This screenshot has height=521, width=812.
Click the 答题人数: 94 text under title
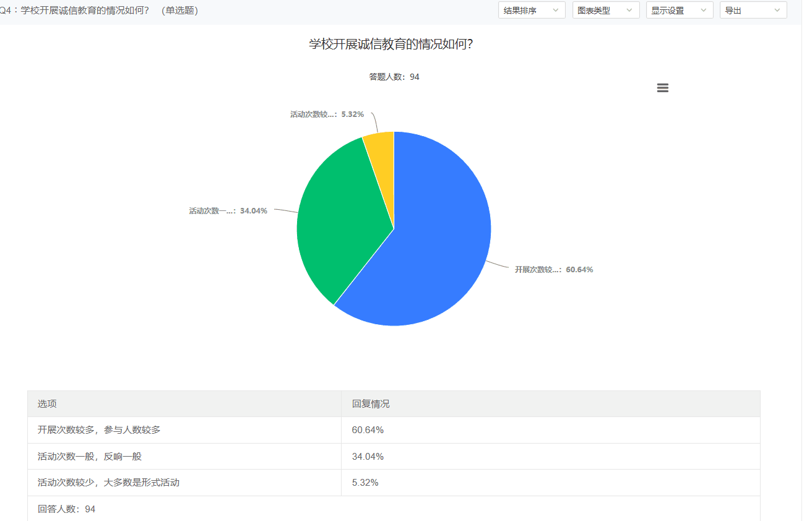pyautogui.click(x=394, y=77)
